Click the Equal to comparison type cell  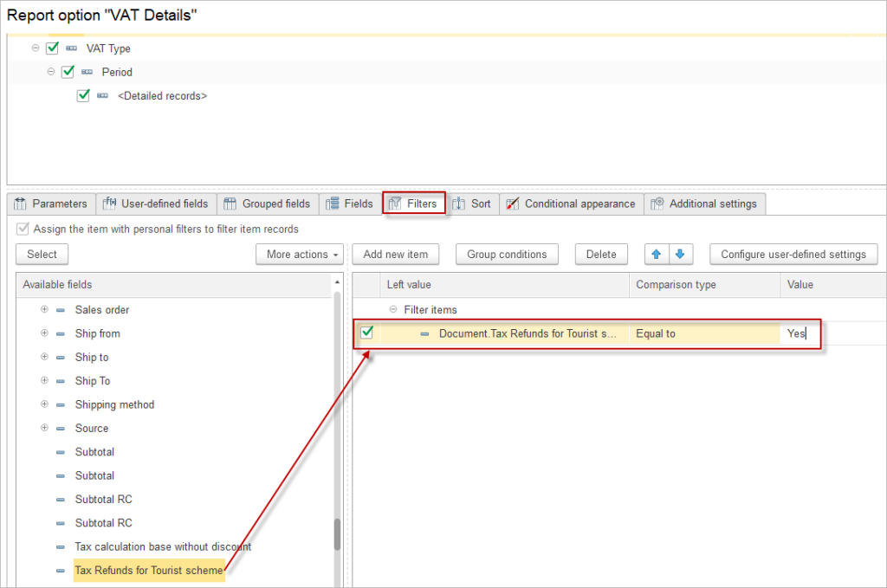click(704, 333)
